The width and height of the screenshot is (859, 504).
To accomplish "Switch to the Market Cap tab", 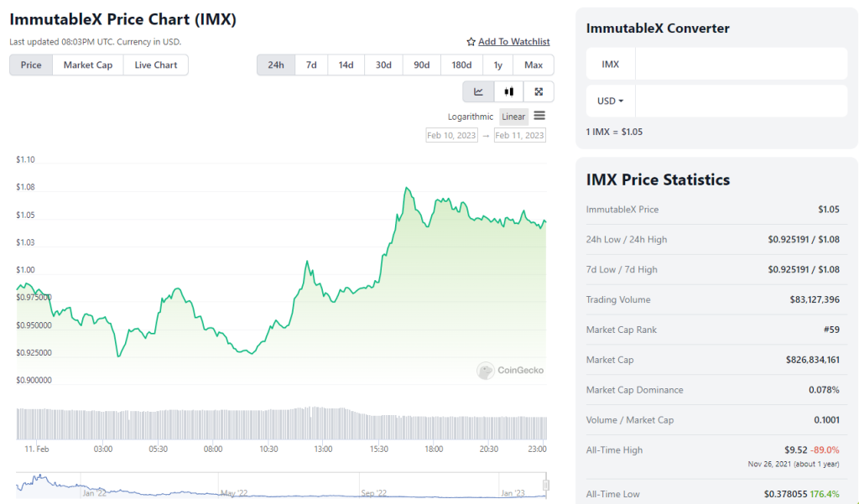I will pyautogui.click(x=87, y=65).
